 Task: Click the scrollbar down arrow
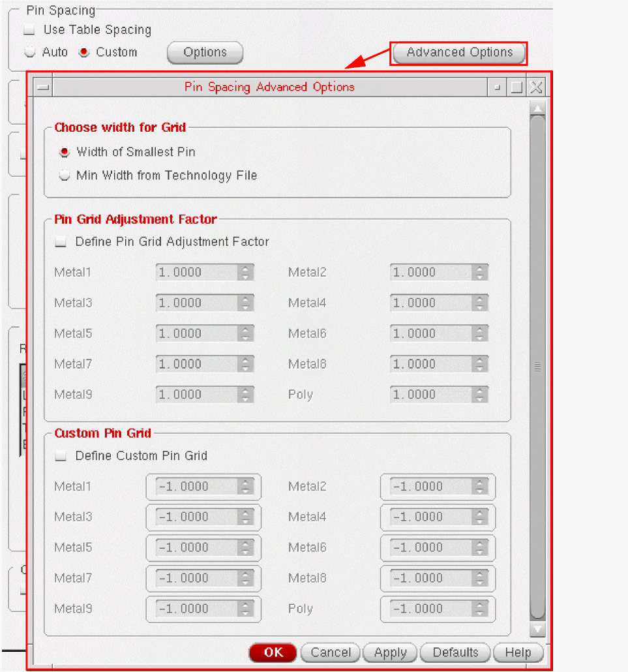537,629
